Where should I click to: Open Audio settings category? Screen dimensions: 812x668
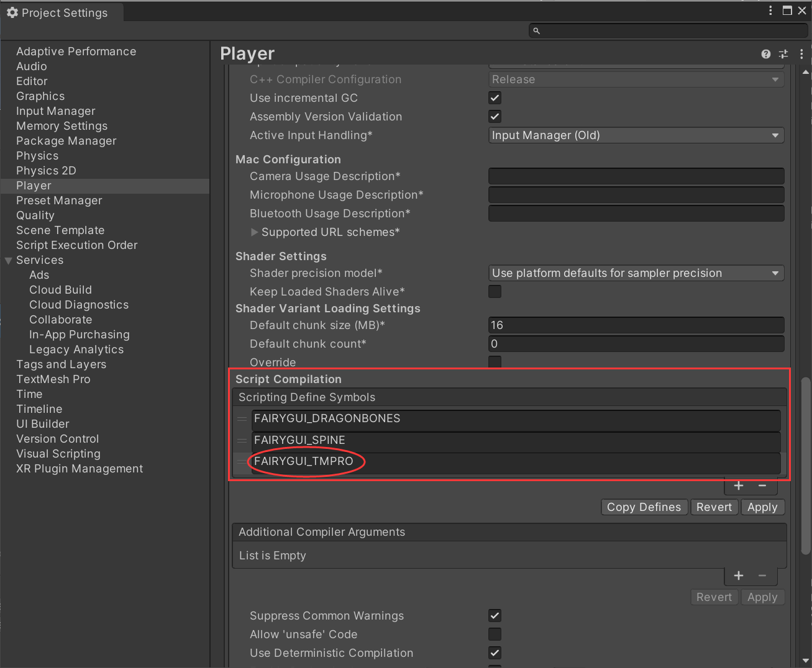point(32,66)
